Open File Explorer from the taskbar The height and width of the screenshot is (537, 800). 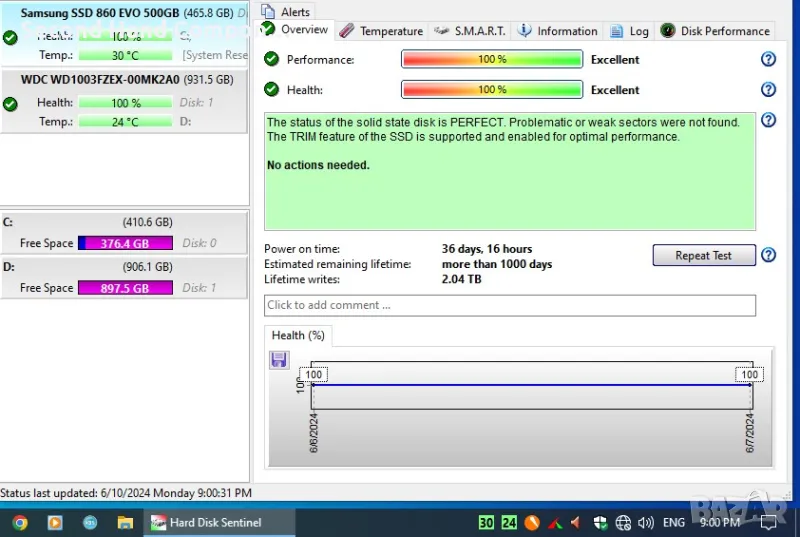(x=125, y=522)
